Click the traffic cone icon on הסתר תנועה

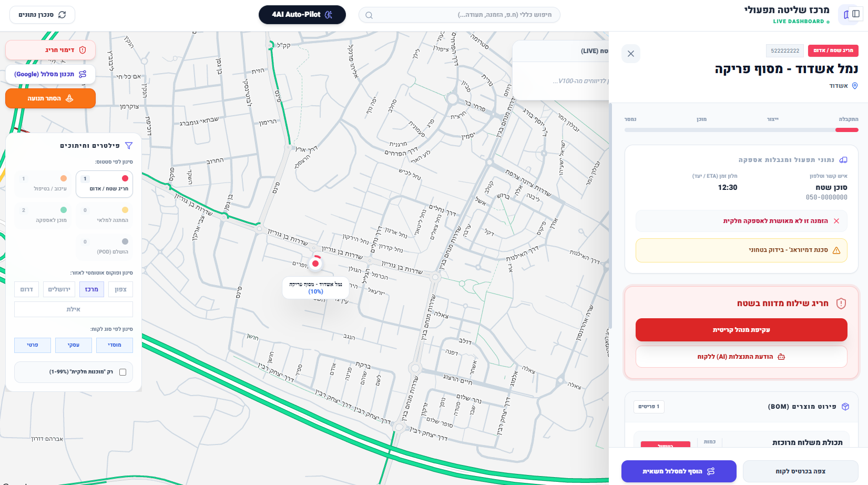[x=69, y=98]
